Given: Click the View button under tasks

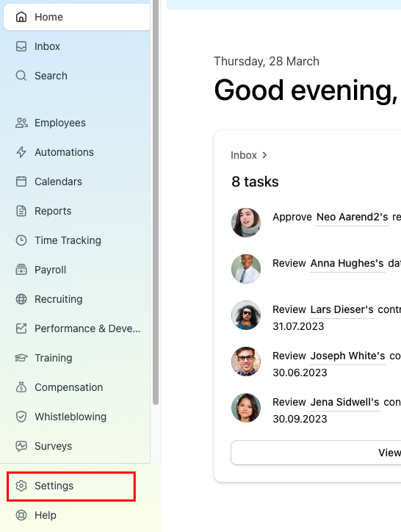Looking at the screenshot, I should 316,453.
